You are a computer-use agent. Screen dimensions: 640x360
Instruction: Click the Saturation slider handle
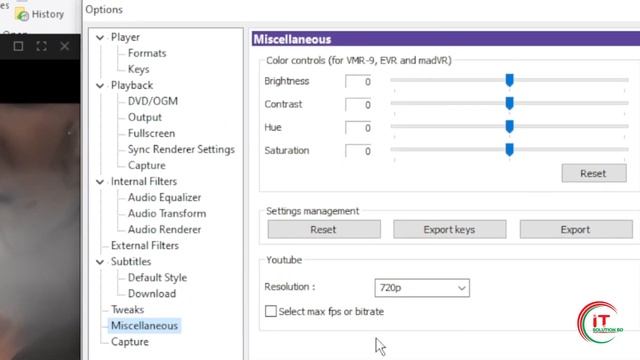click(509, 150)
